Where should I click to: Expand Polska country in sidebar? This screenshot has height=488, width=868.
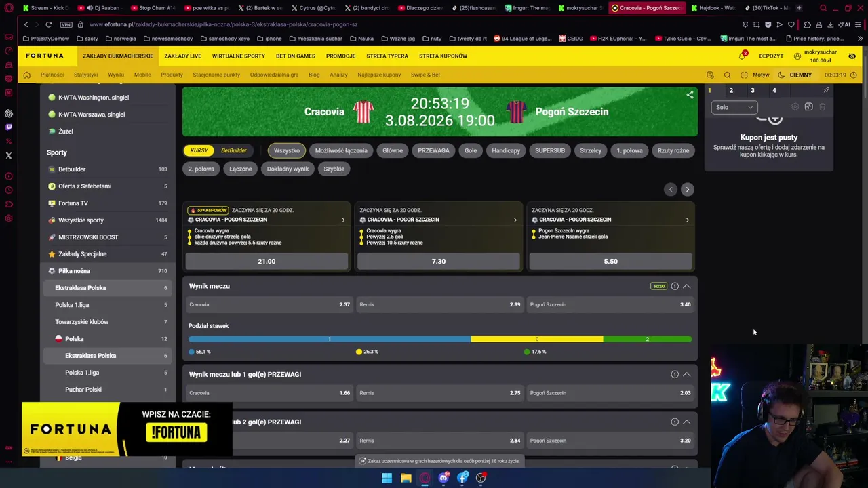[x=107, y=339]
